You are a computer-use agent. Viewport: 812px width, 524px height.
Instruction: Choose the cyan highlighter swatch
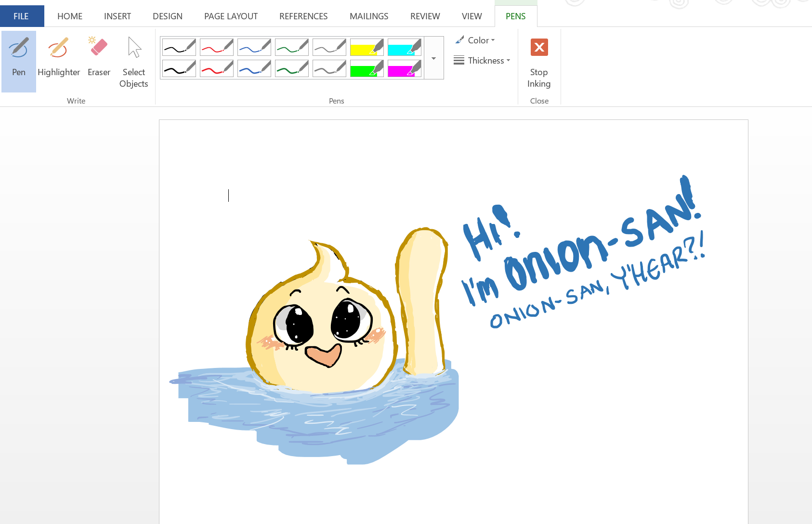405,47
